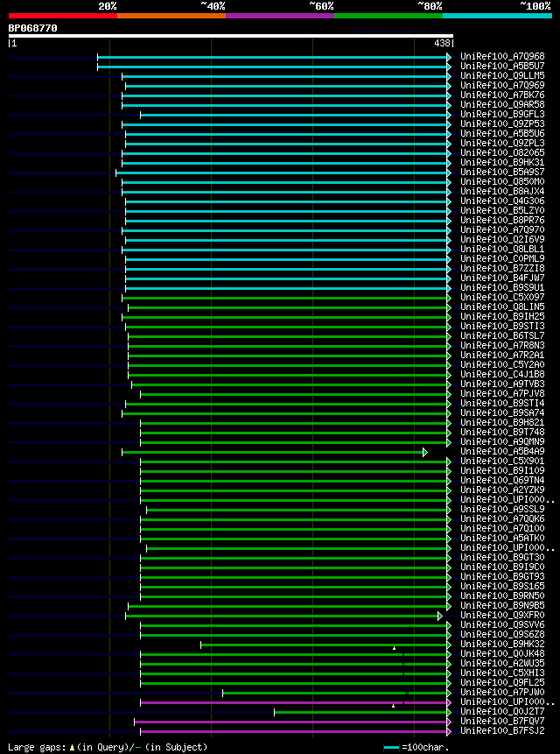This screenshot has height=754, width=560.
Task: Open hit UniRef100_A7Q969
Action: point(502,86)
